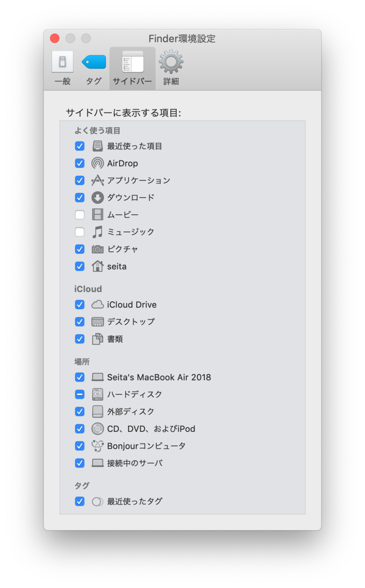Uncheck the ピクチャ checkbox
This screenshot has width=365, height=588.
[x=79, y=249]
